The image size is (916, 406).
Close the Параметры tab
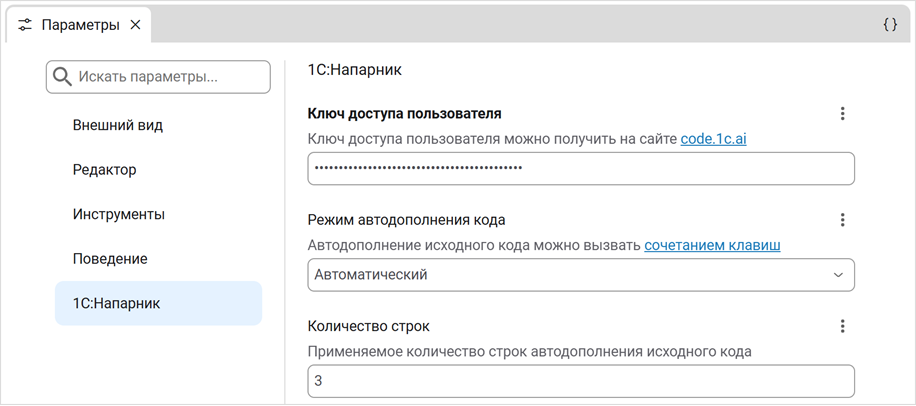pyautogui.click(x=135, y=25)
